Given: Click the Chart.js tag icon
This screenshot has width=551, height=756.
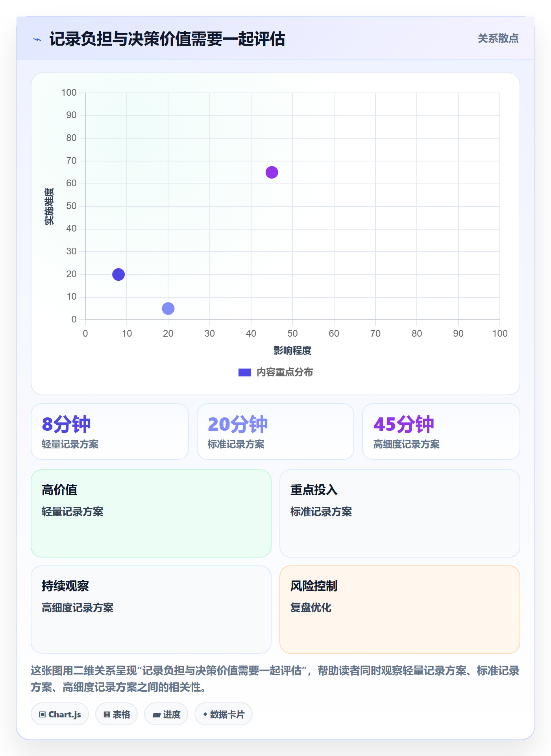Looking at the screenshot, I should [43, 715].
